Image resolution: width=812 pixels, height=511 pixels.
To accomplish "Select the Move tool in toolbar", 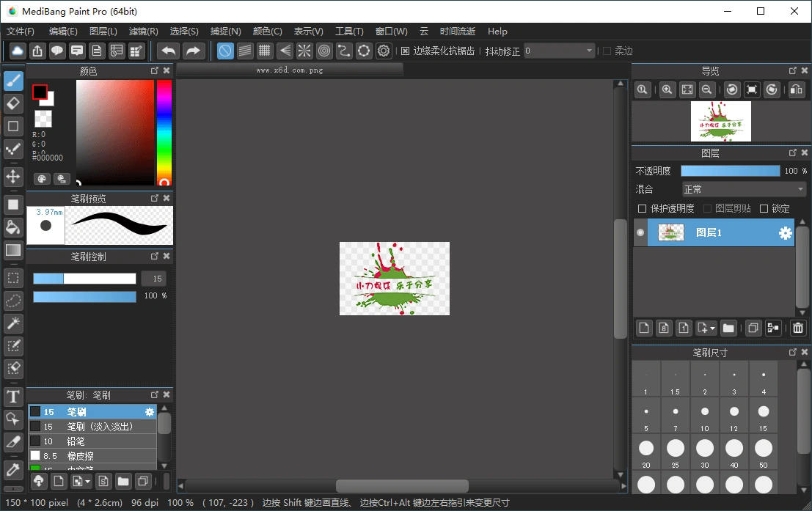I will pyautogui.click(x=12, y=178).
